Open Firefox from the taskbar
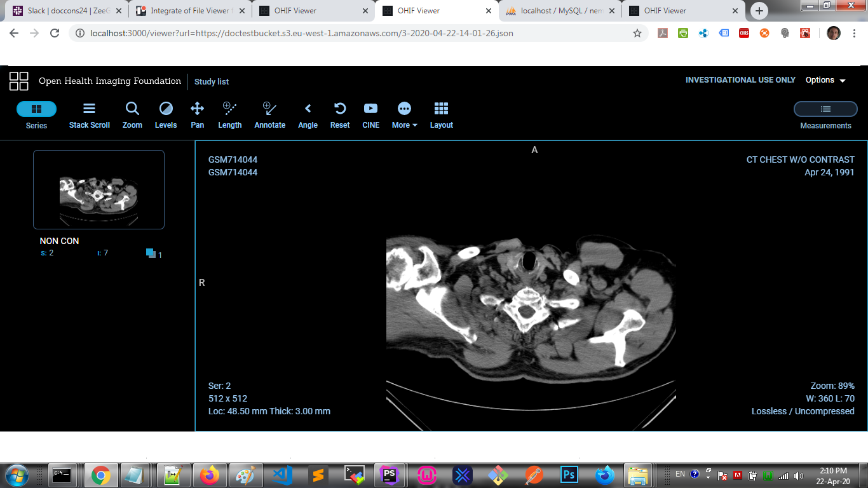The height and width of the screenshot is (488, 868). click(210, 475)
